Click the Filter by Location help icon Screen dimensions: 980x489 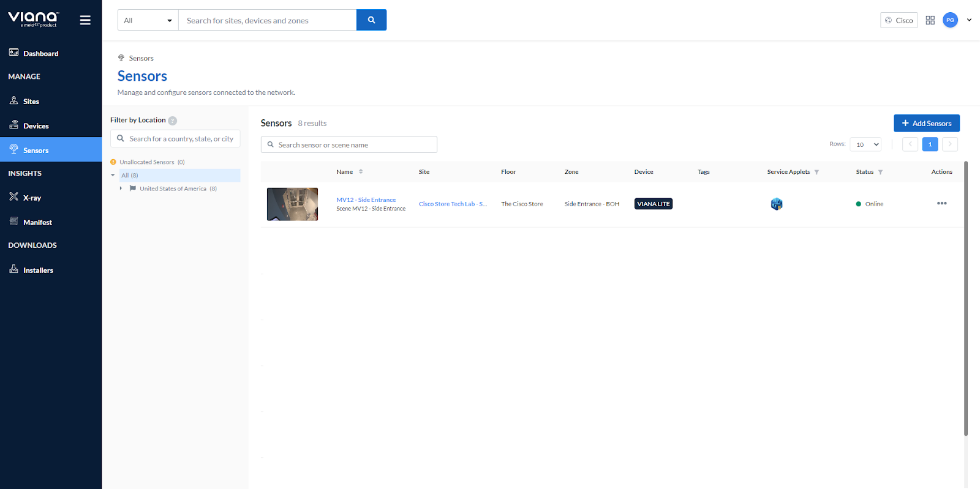point(173,121)
